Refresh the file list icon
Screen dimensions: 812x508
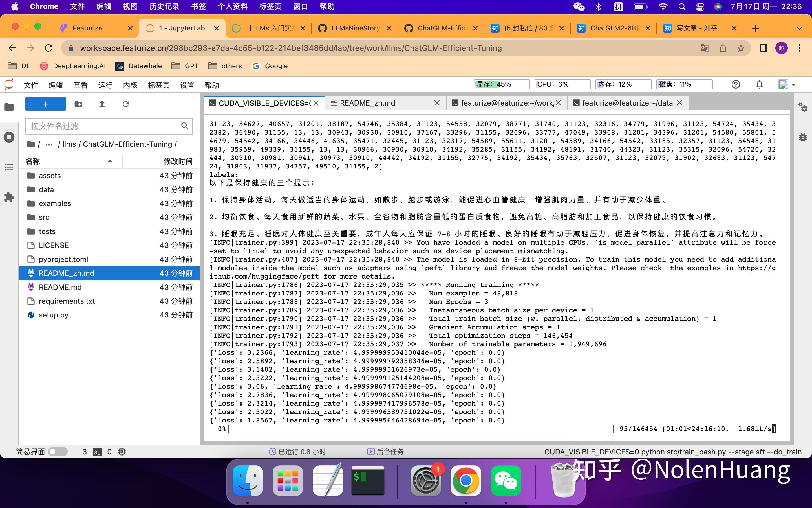[126, 104]
